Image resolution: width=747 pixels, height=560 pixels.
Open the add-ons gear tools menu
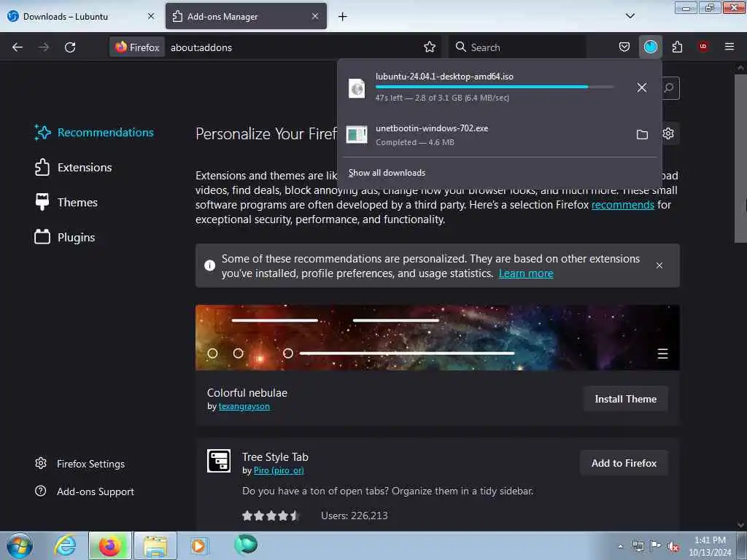pyautogui.click(x=668, y=134)
